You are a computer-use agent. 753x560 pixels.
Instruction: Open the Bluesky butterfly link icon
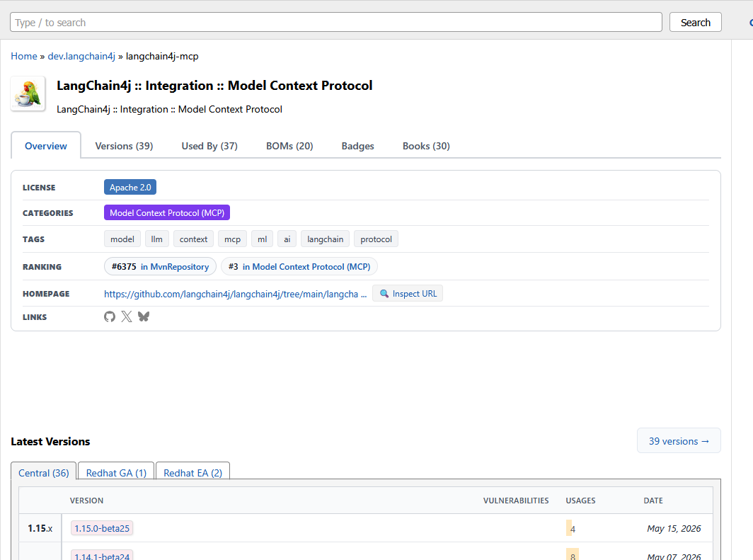point(144,316)
